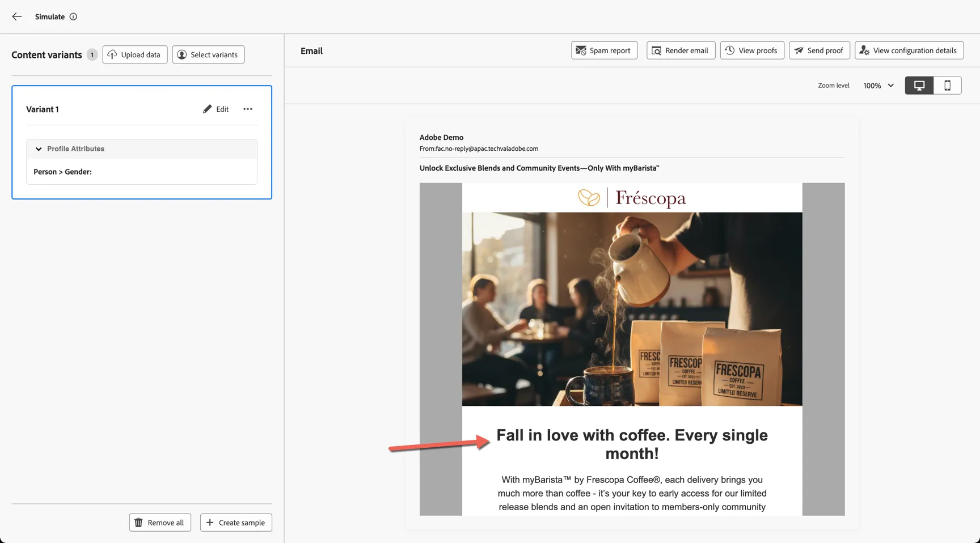Click the Content variants heading

47,55
